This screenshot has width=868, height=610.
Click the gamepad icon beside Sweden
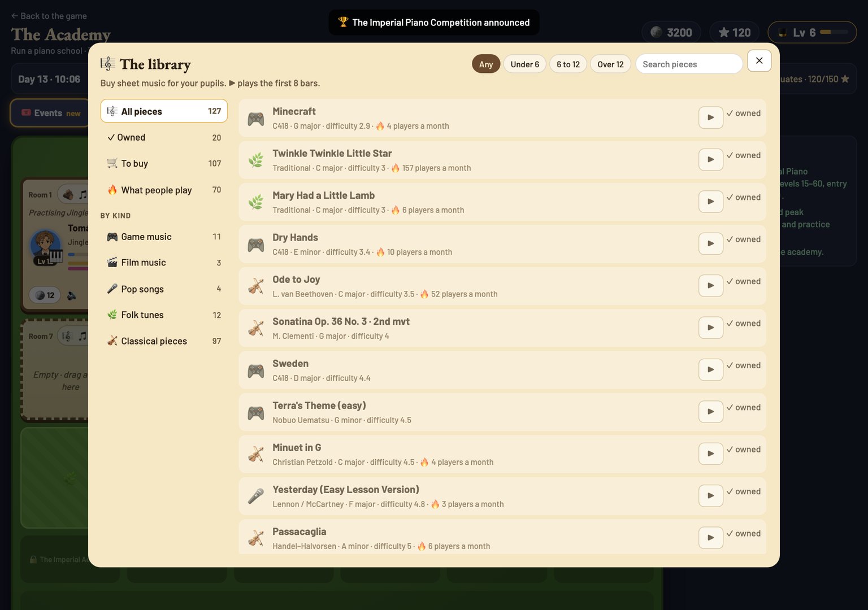(x=256, y=371)
